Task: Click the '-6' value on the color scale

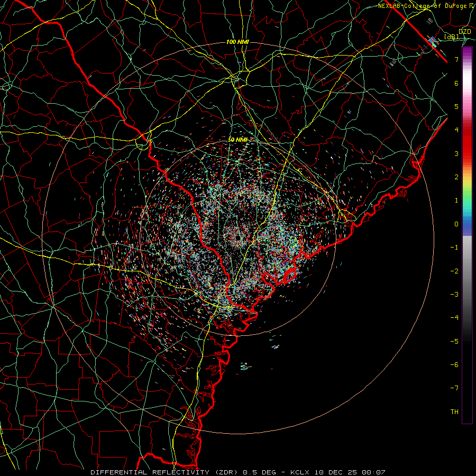Action: coord(454,365)
